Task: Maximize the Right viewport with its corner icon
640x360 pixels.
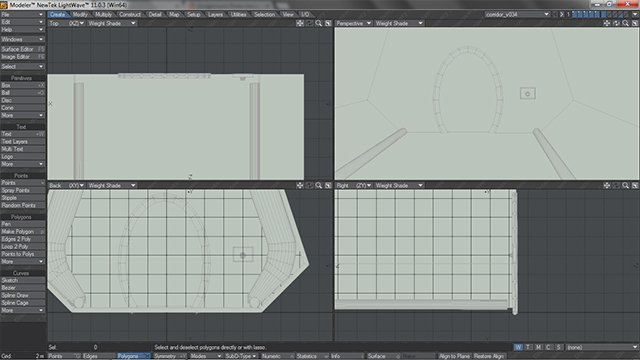Action: (x=635, y=185)
